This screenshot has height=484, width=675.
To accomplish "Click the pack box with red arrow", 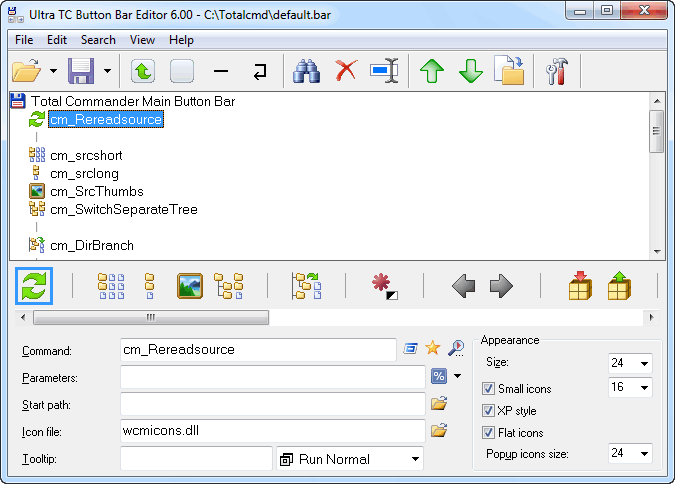I will (580, 285).
